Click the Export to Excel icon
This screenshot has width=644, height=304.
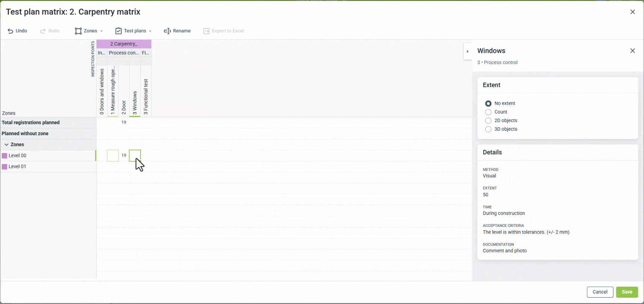(x=206, y=31)
